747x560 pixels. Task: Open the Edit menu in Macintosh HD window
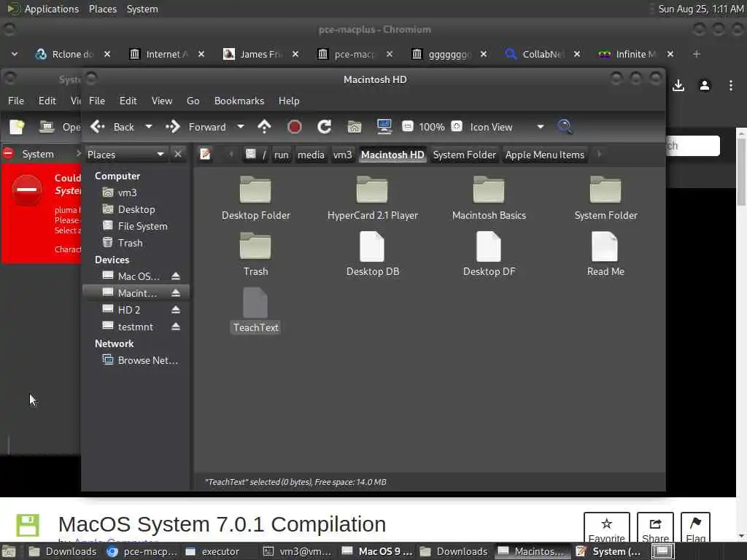(x=128, y=101)
